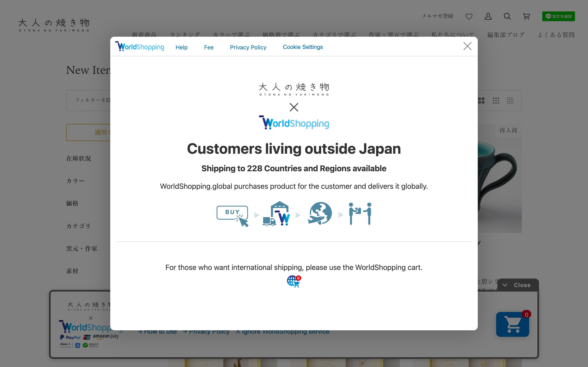
Task: Open the shopping cart icon in the header
Action: point(526,17)
